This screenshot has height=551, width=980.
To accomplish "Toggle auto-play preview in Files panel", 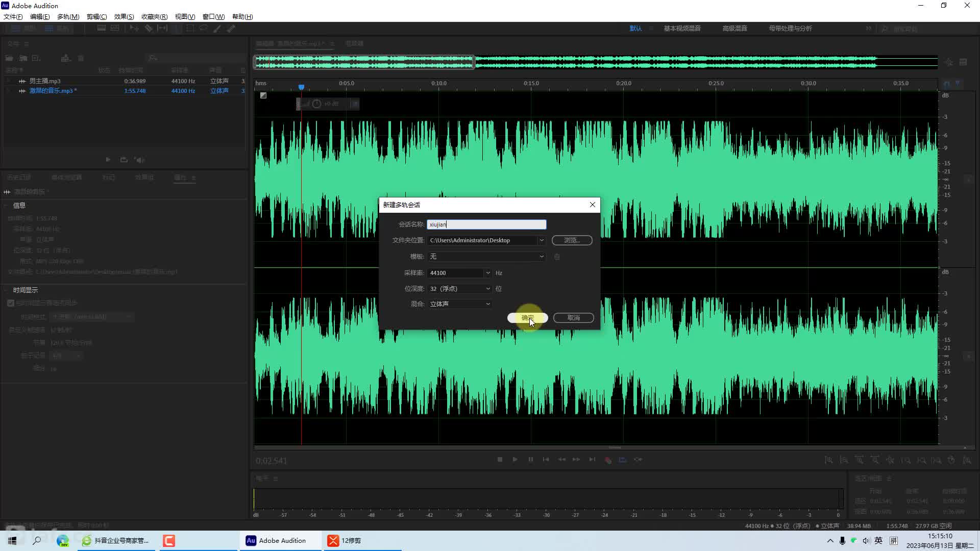I will tap(139, 160).
